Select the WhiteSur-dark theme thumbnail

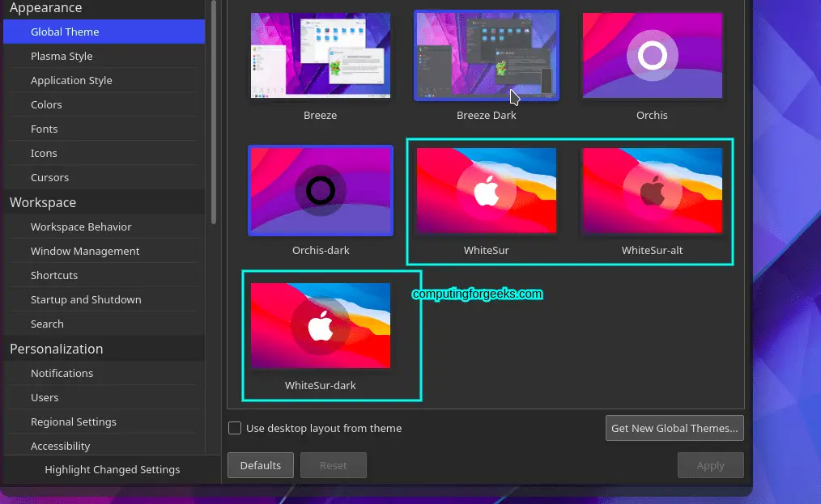[x=321, y=325]
